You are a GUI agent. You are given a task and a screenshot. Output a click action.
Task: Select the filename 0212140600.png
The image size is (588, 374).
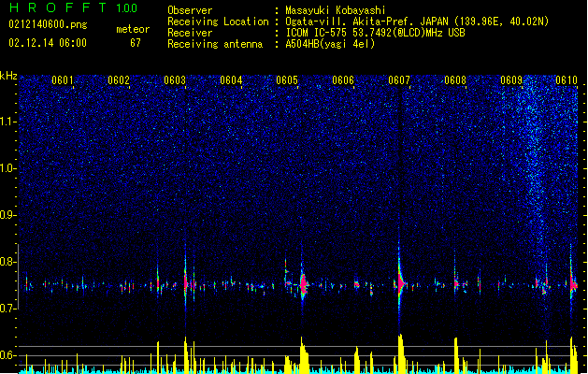(x=48, y=24)
